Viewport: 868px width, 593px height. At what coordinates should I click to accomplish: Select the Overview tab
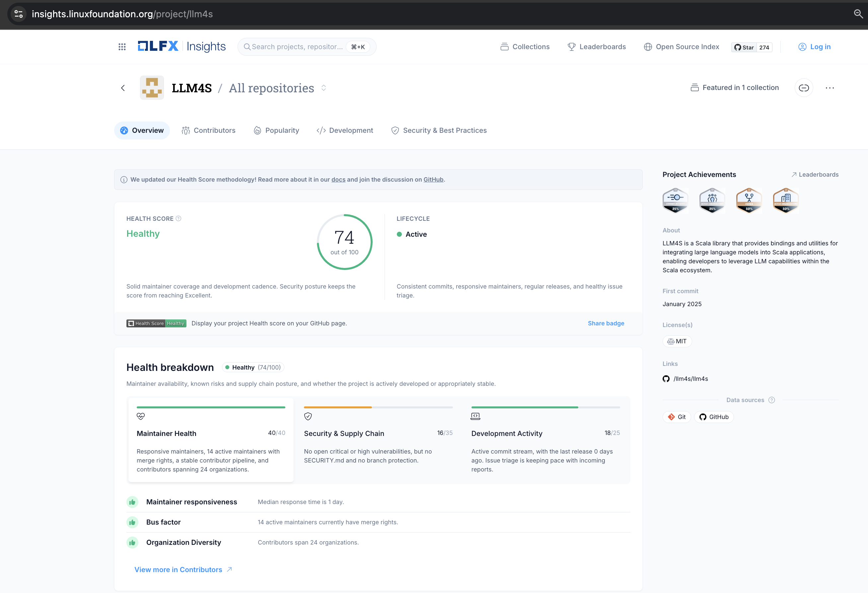pyautogui.click(x=142, y=130)
